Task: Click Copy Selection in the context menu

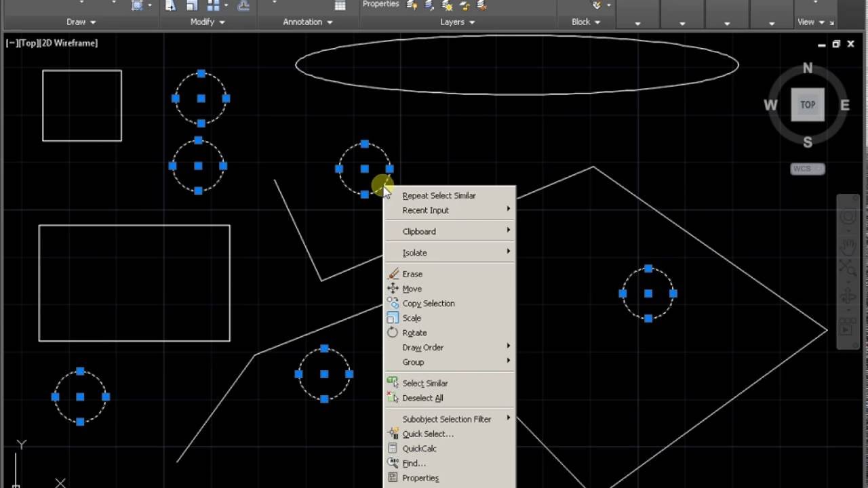Action: [x=450, y=304]
